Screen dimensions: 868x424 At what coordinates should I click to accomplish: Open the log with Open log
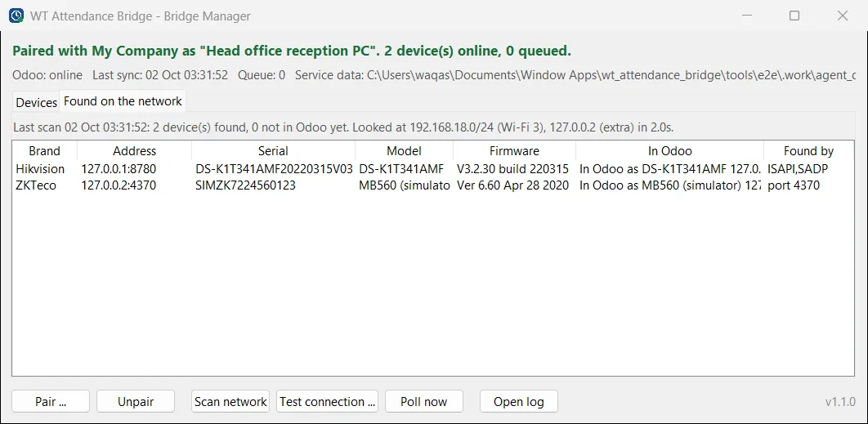coord(519,401)
